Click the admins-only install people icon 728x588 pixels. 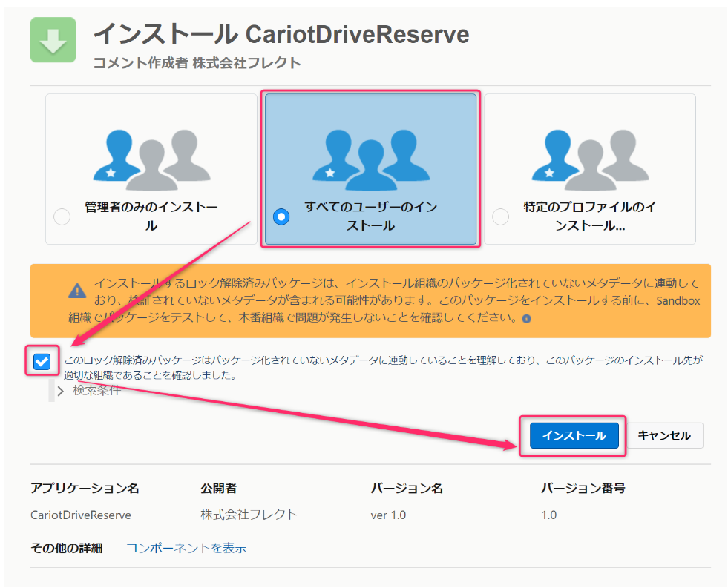[x=151, y=160]
